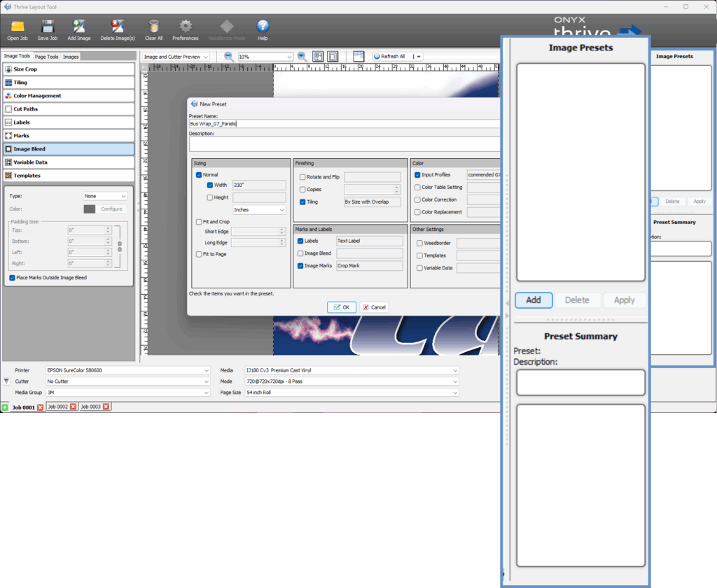Click the Save Job toolbar icon
Viewport: 717px width, 588px height.
coord(47,28)
